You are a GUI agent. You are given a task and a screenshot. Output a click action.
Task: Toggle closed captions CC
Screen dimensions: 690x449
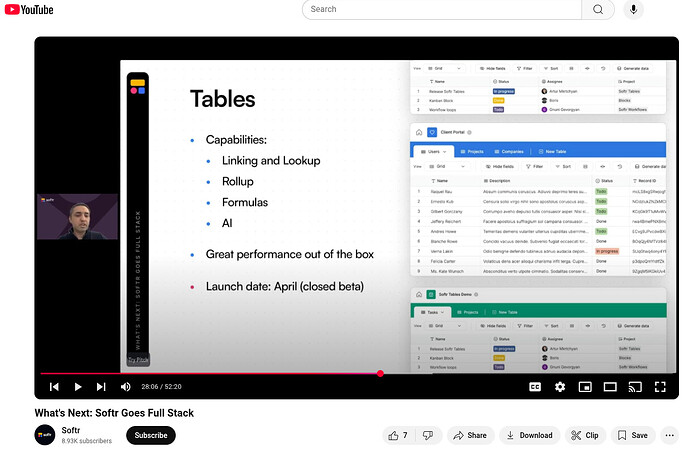click(535, 387)
